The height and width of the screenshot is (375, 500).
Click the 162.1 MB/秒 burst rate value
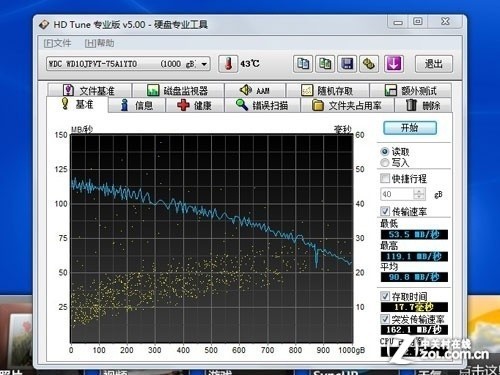click(414, 330)
